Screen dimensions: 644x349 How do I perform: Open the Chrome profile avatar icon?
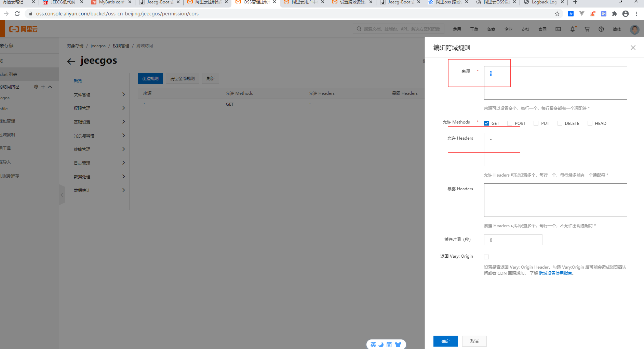626,14
